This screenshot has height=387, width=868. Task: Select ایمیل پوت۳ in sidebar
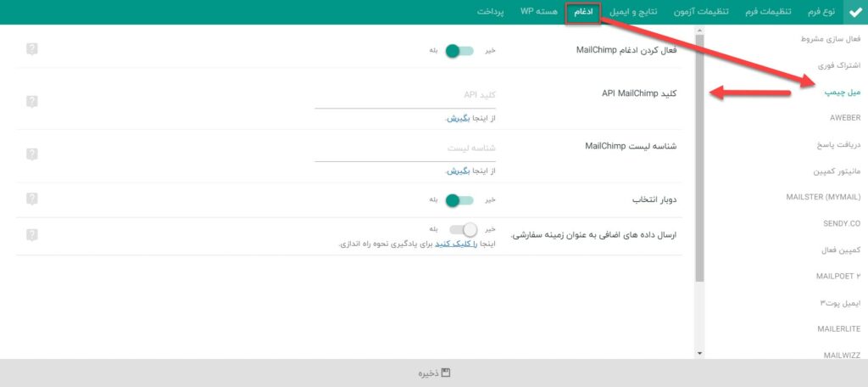coord(840,303)
